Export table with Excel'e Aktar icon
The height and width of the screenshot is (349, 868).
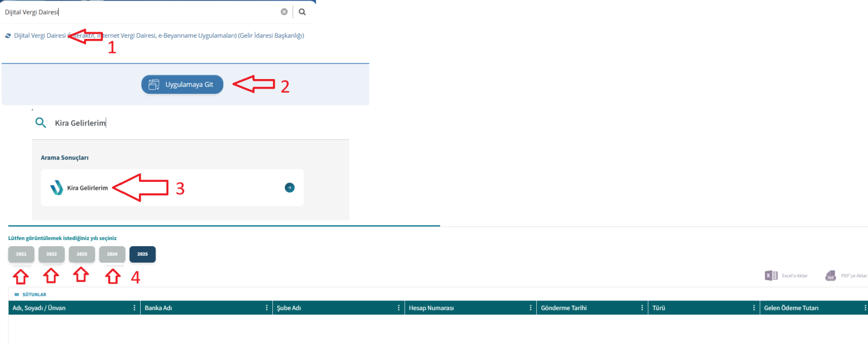coord(771,276)
